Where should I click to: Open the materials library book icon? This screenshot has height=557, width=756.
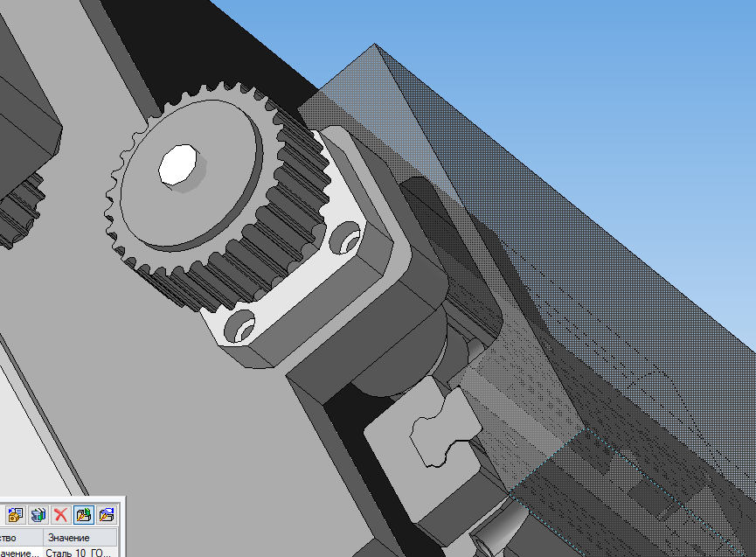(x=38, y=515)
